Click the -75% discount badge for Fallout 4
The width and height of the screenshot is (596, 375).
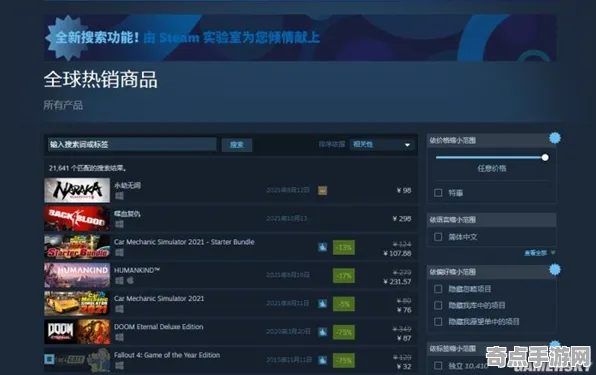click(x=344, y=361)
